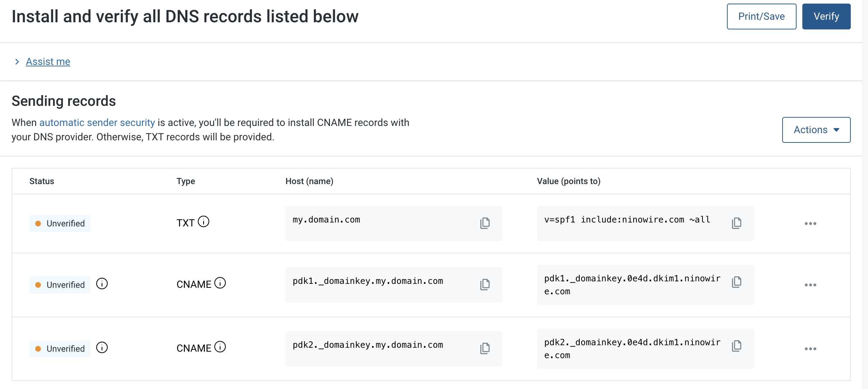Expand the Assist me chevron
Image resolution: width=868 pixels, height=389 pixels.
[17, 62]
